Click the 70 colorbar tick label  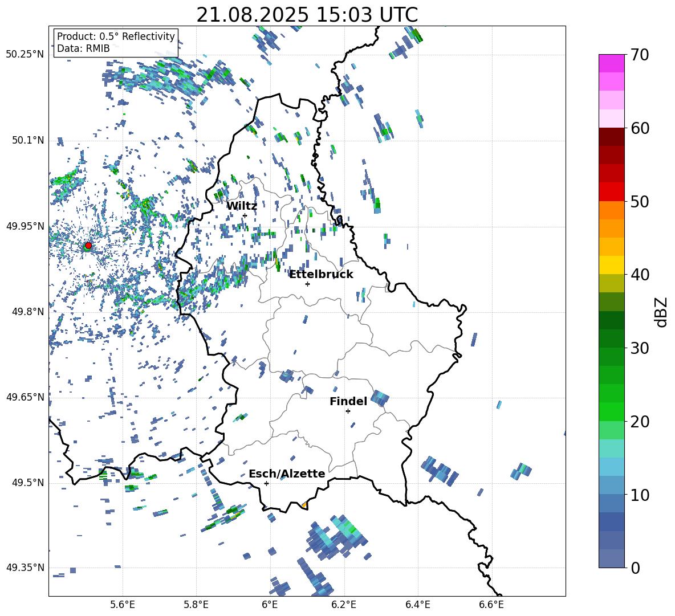[640, 55]
